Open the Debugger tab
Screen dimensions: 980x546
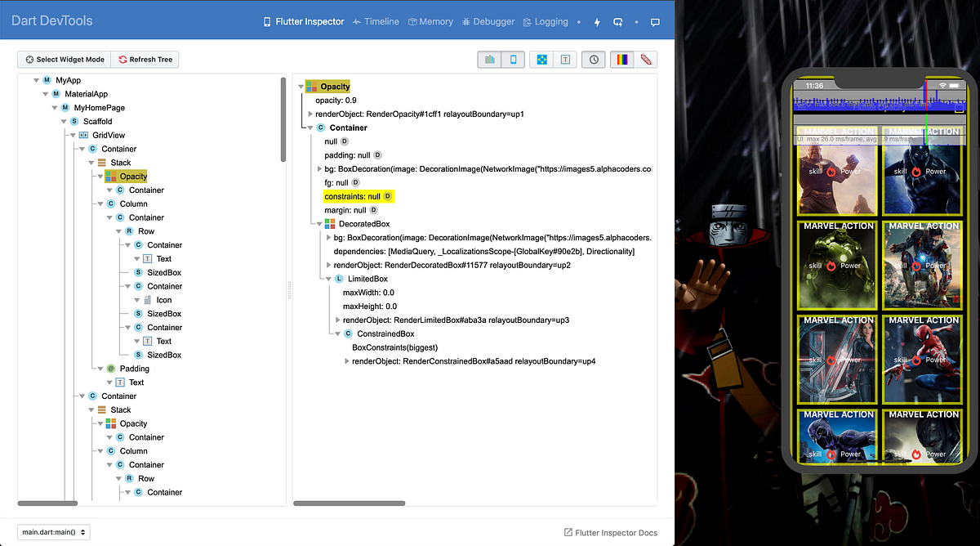pos(488,22)
